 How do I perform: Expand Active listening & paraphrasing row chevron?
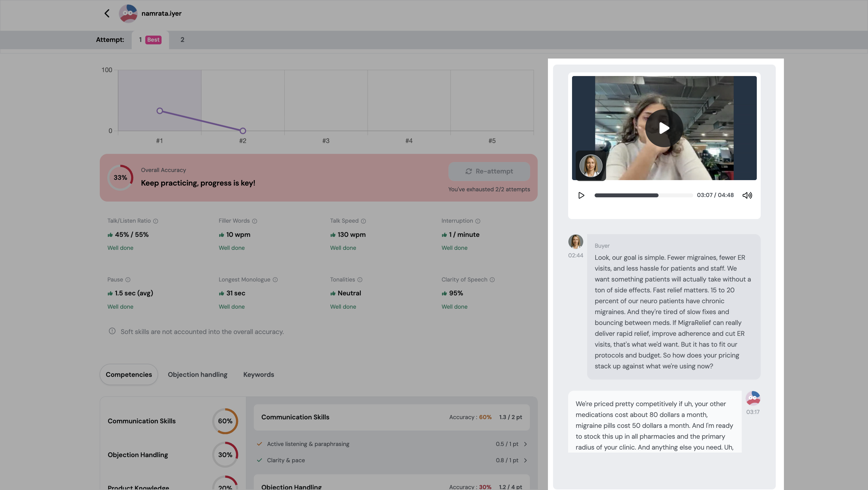pos(525,444)
